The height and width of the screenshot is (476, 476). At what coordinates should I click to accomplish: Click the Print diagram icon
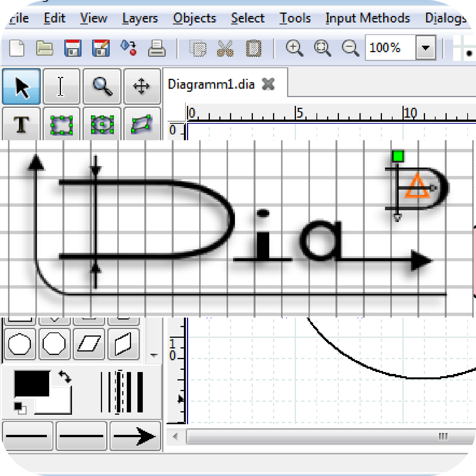(x=157, y=48)
